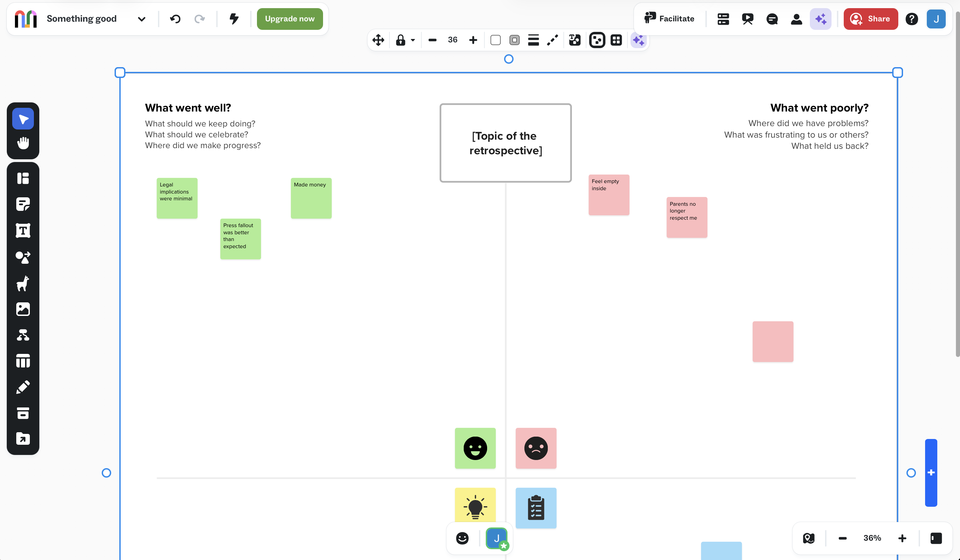Open the import file tool
The width and height of the screenshot is (960, 560).
point(23,439)
